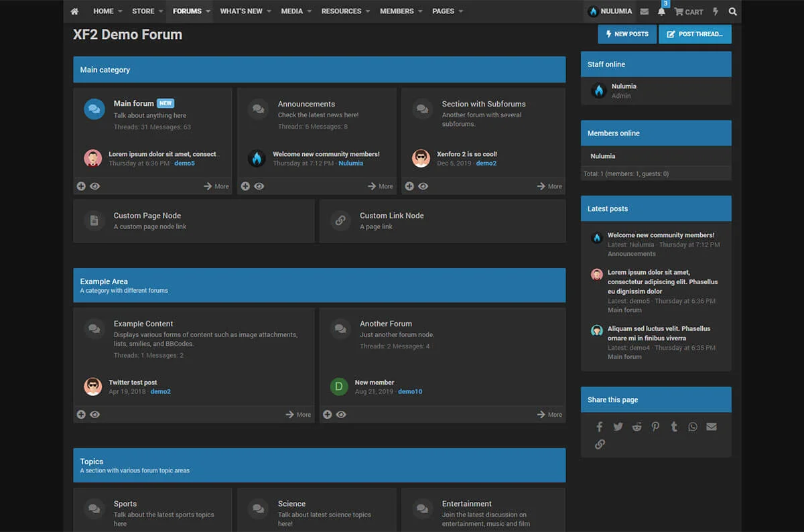Viewport: 804px width, 532px height.
Task: Open the alerts bell icon
Action: click(x=661, y=11)
